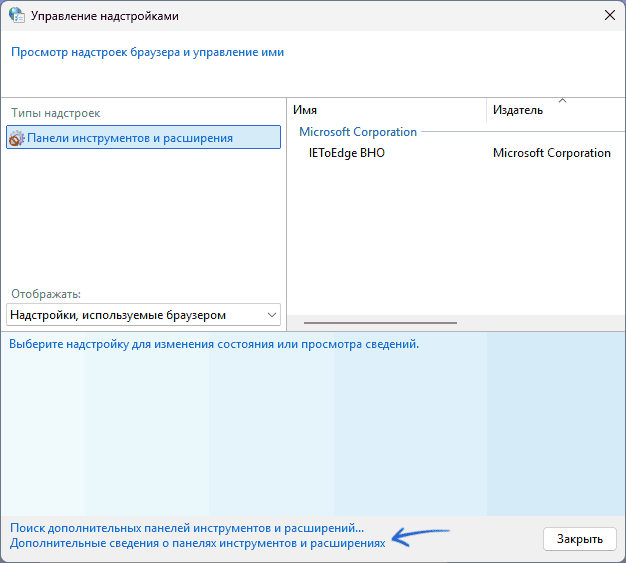The width and height of the screenshot is (626, 563).
Task: Select the IEToEdge BHO add-on
Action: click(x=346, y=153)
